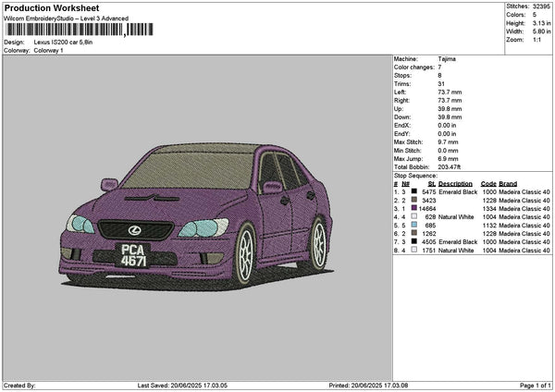The image size is (555, 392).
Task: Click the Total Bobbin value 203.47ft
Action: pos(449,167)
